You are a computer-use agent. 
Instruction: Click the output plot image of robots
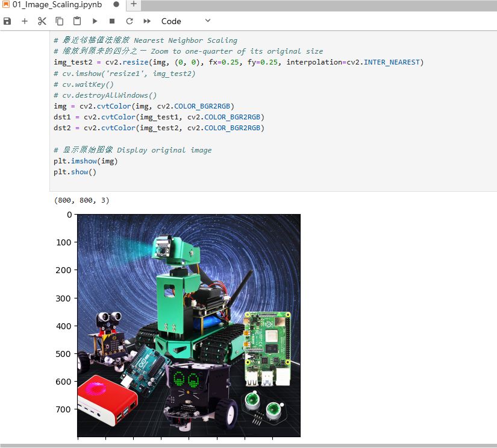tap(189, 326)
